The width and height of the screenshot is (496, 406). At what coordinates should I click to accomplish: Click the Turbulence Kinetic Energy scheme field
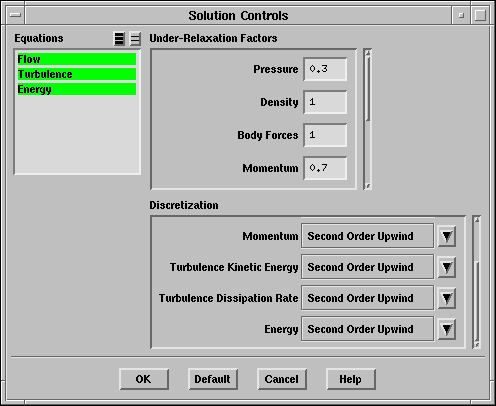pos(367,267)
